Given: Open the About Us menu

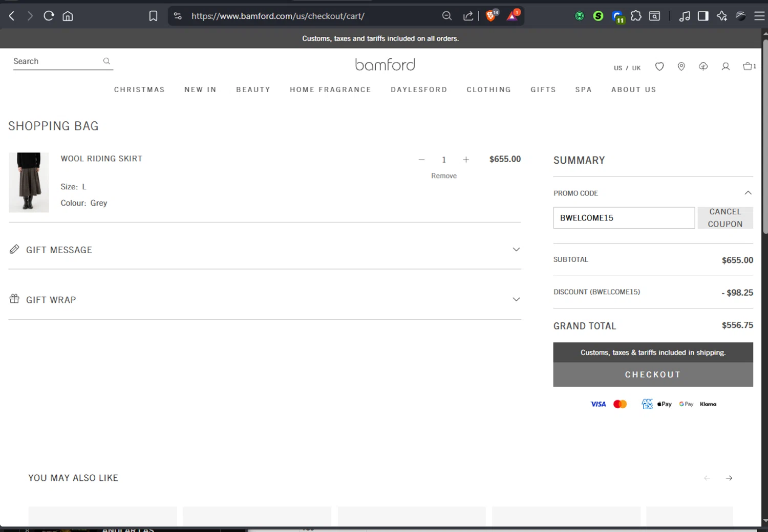Looking at the screenshot, I should (633, 90).
